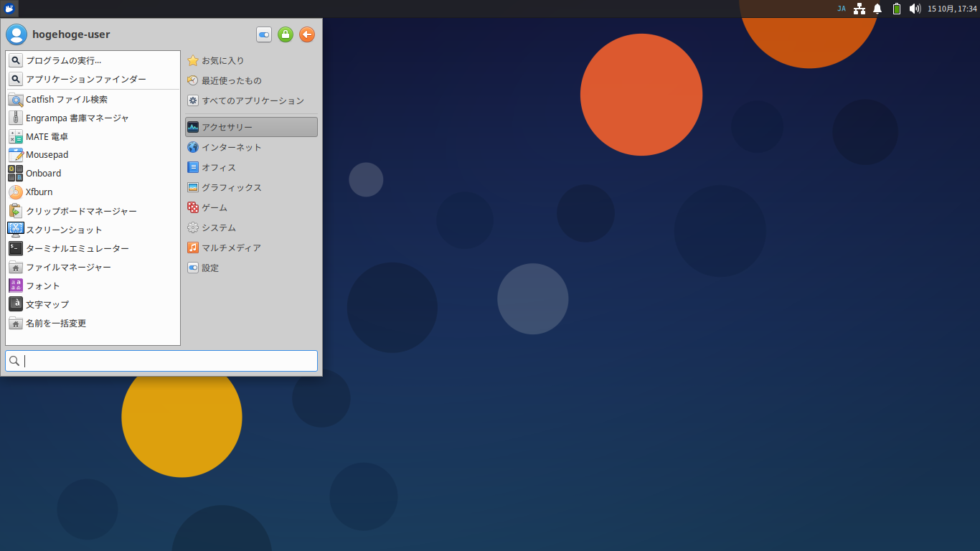Toggle the settings switch in the menu header
Image resolution: width=980 pixels, height=551 pixels.
point(263,34)
